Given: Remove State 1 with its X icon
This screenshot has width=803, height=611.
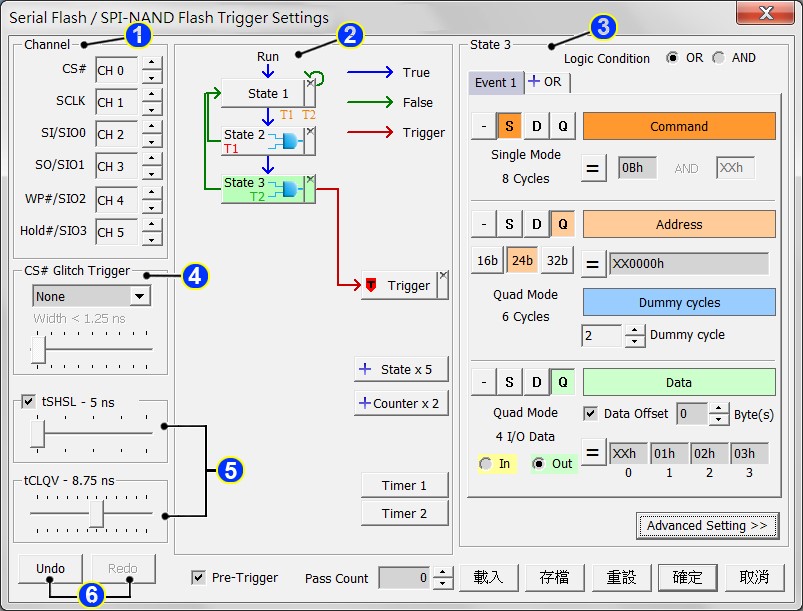Looking at the screenshot, I should (x=310, y=84).
